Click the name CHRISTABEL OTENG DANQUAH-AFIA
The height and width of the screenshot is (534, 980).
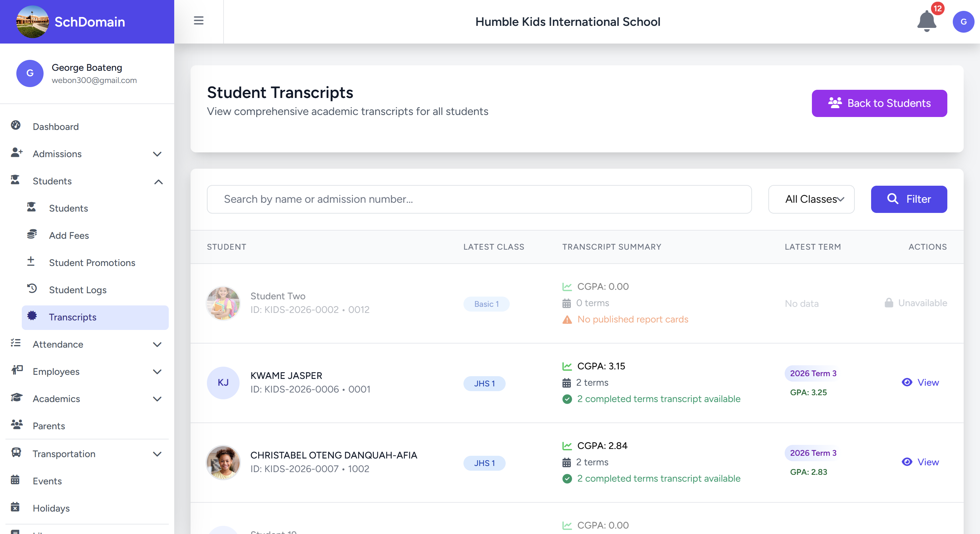click(333, 455)
